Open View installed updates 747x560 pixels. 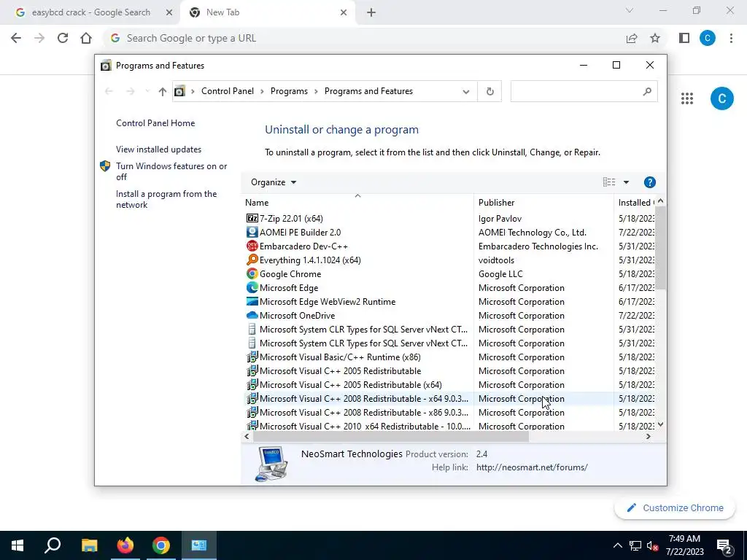point(158,149)
